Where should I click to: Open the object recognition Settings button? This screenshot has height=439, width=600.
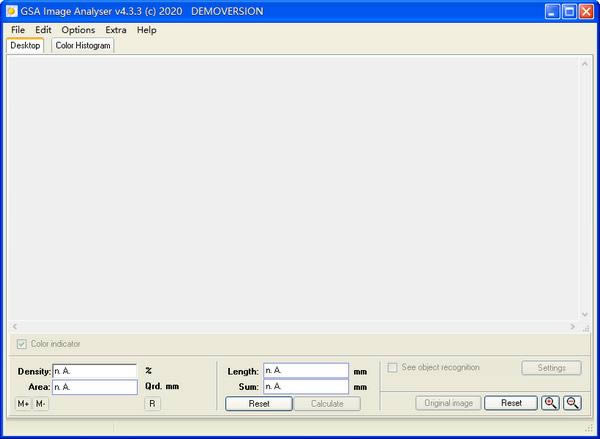[x=551, y=368]
